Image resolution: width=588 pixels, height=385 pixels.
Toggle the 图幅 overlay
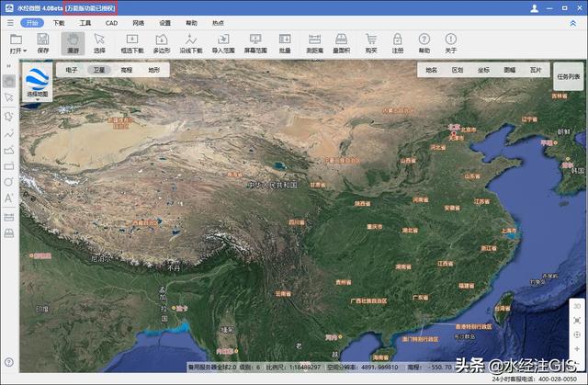[x=509, y=70]
